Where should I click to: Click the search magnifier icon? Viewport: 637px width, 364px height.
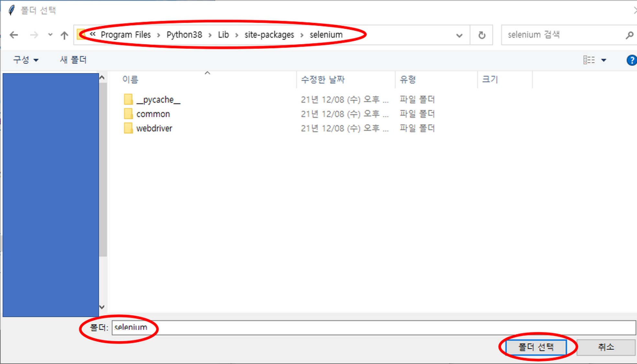pos(629,35)
